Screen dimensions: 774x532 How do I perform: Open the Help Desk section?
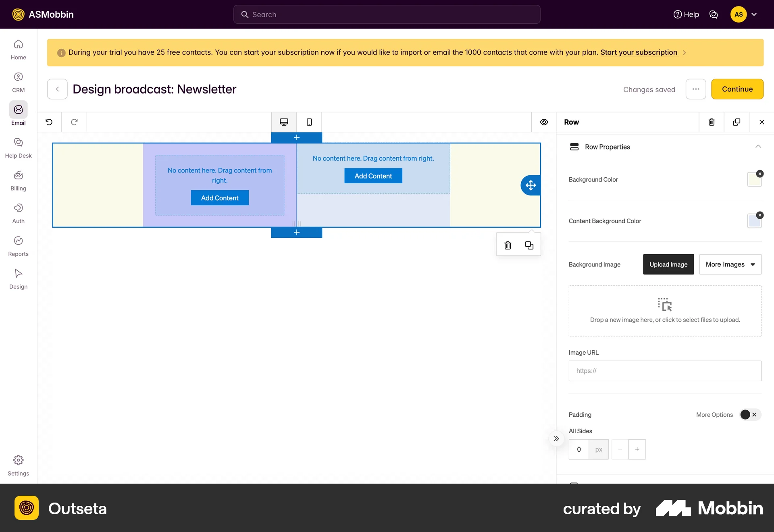18,148
